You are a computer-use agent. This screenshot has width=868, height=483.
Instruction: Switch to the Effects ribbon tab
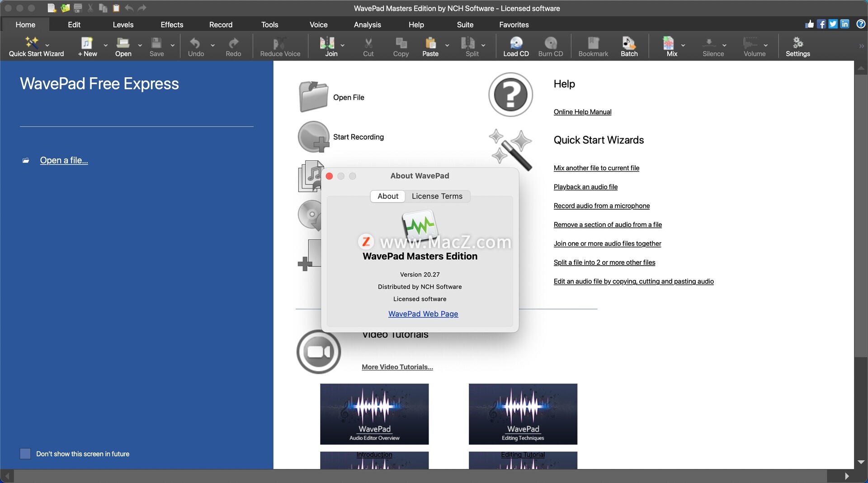pyautogui.click(x=172, y=25)
